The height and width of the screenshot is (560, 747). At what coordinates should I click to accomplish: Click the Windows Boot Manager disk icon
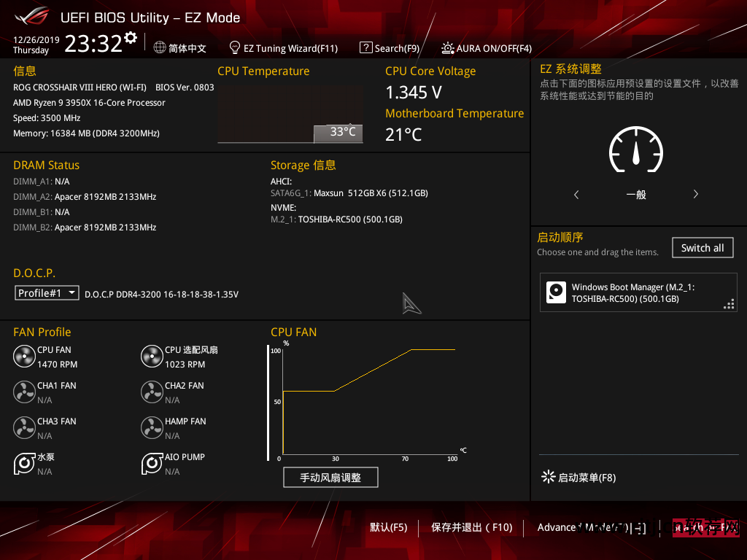tap(556, 292)
